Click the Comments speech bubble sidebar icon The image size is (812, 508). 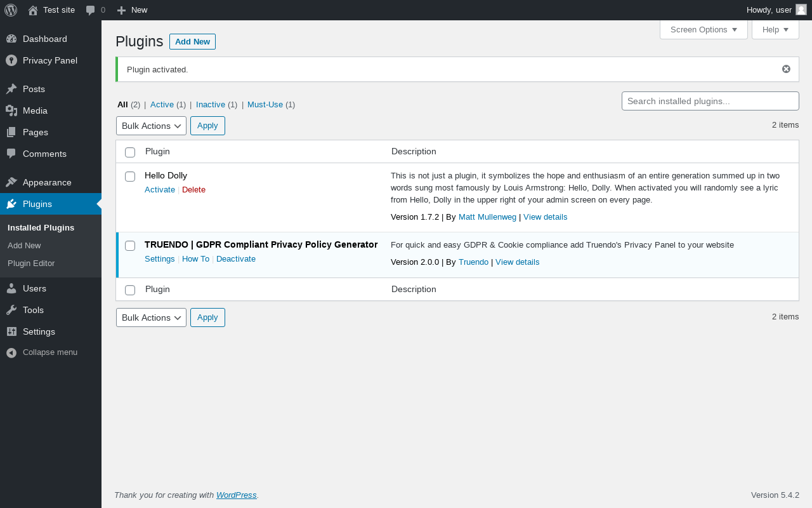point(11,154)
